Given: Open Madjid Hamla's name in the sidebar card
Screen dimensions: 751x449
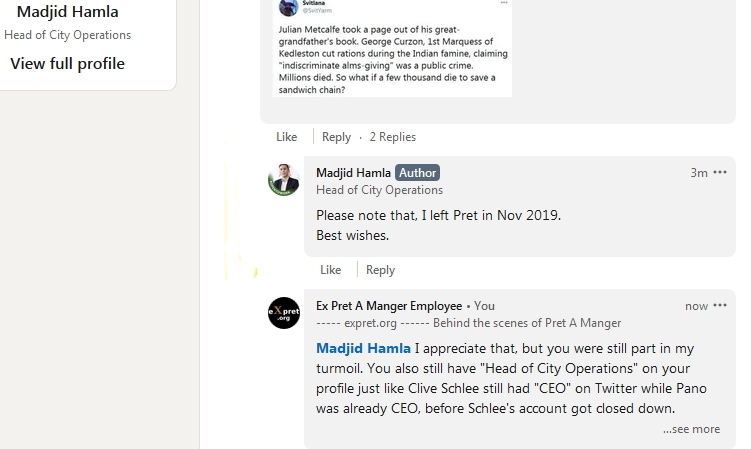Looking at the screenshot, I should click(68, 13).
